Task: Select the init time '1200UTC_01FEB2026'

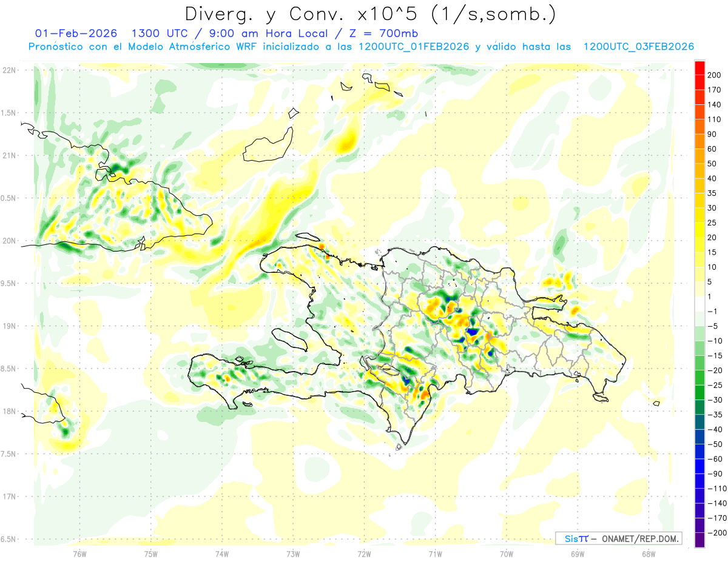Action: [x=414, y=47]
